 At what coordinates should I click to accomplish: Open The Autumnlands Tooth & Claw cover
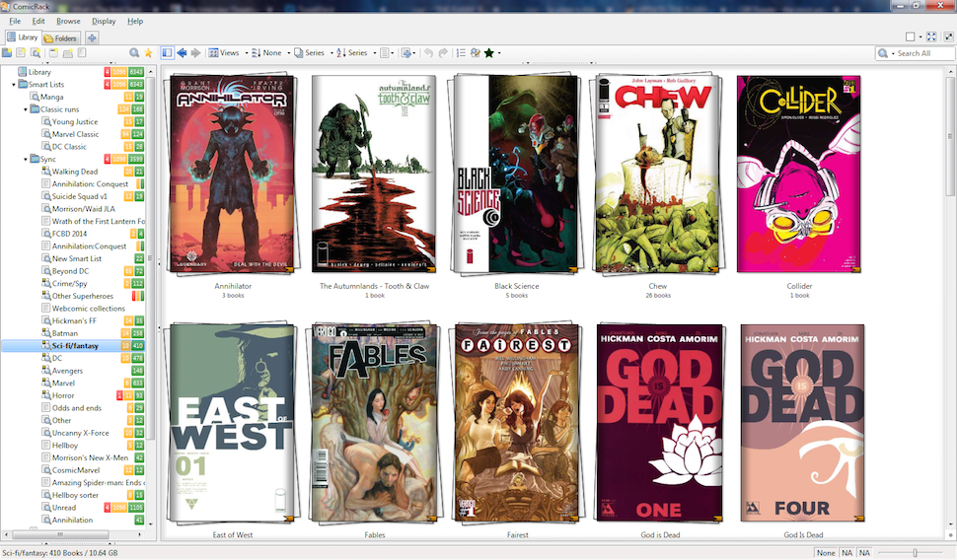click(374, 174)
